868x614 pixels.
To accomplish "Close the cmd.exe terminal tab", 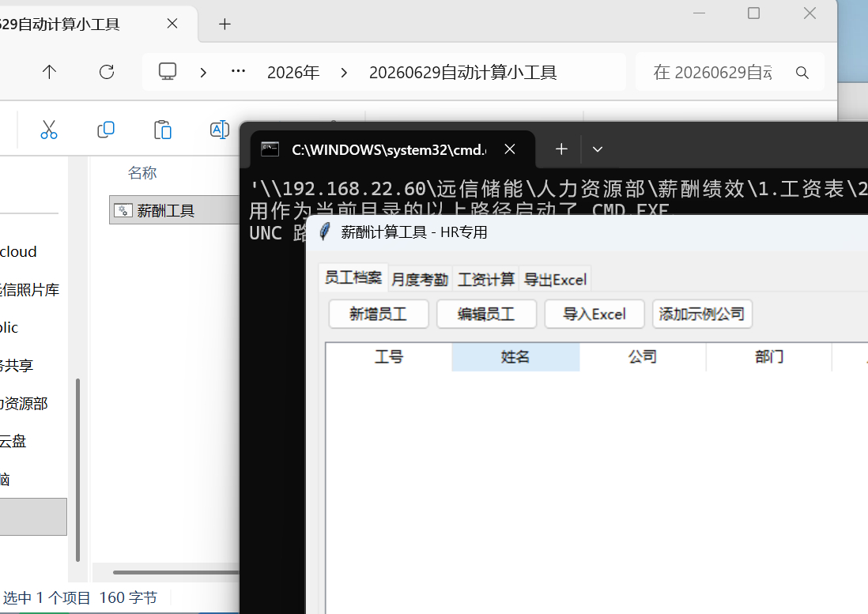I will click(510, 149).
